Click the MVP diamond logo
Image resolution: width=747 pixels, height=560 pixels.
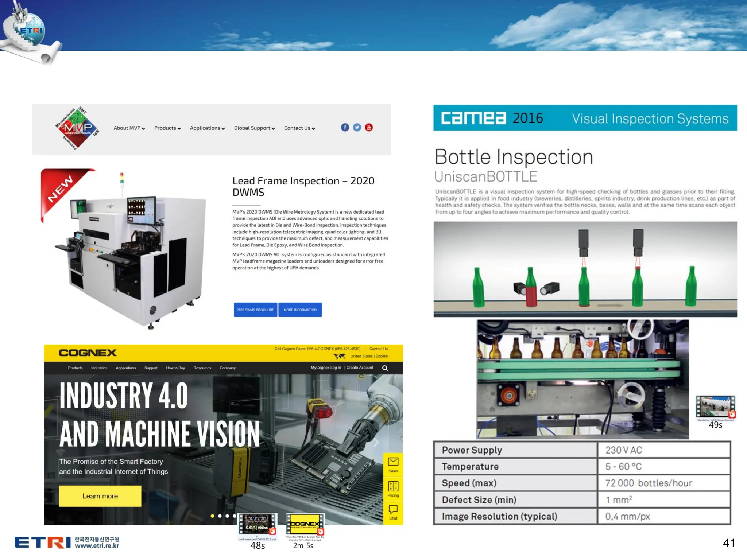(x=77, y=128)
